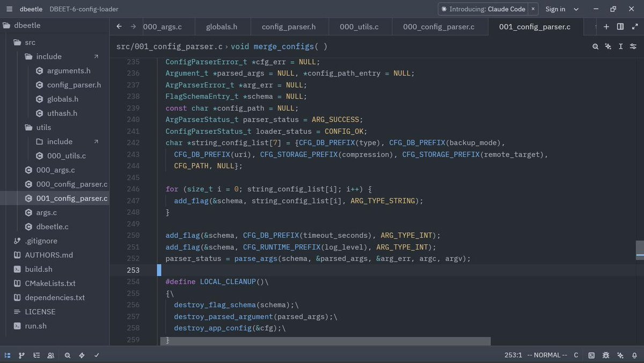Open uthash.h in the project tree
Image resolution: width=644 pixels, height=363 pixels.
[55, 113]
